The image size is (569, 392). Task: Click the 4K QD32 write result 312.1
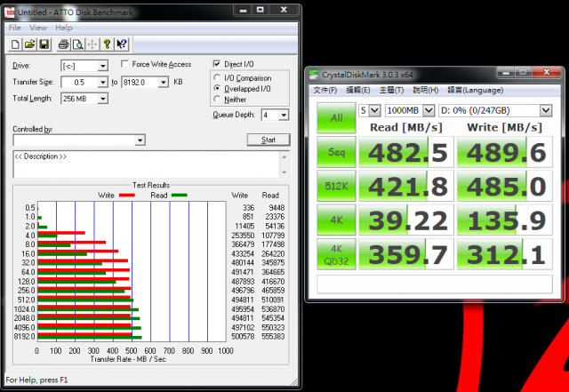tap(505, 254)
